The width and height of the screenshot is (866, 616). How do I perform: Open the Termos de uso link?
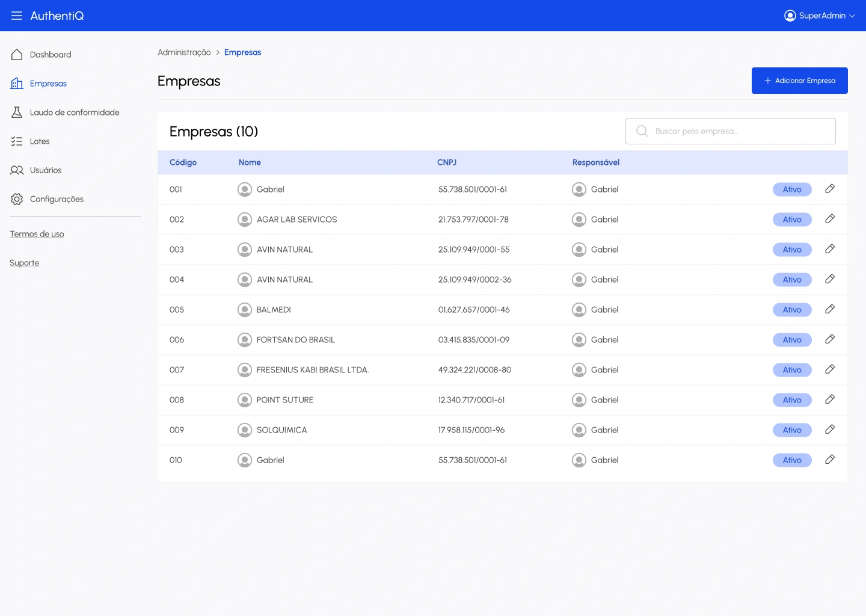pyautogui.click(x=37, y=234)
